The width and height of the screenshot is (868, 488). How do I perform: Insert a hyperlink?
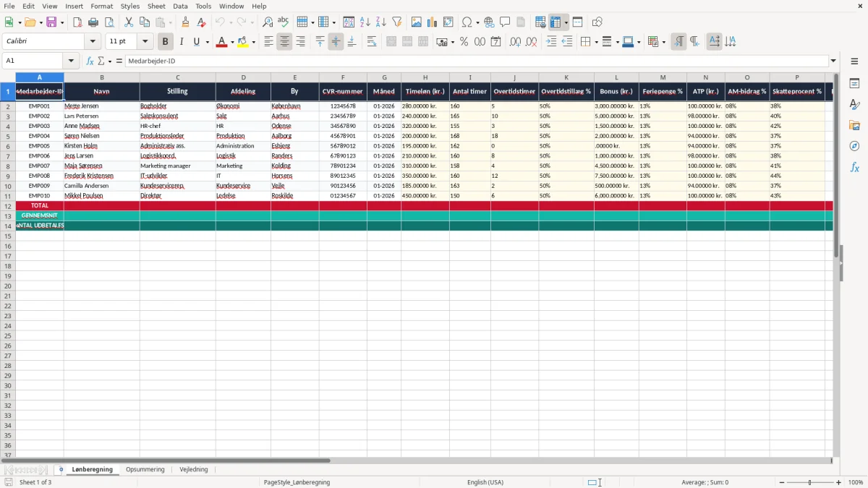[x=489, y=22]
